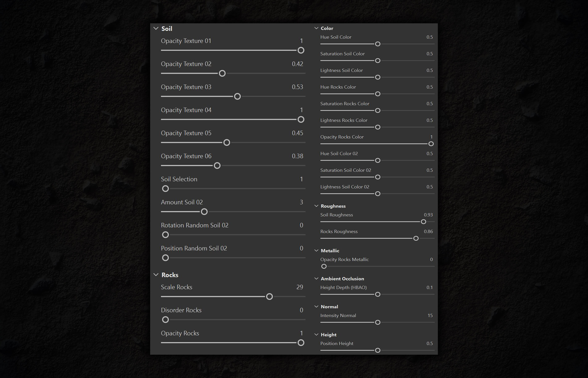
Task: Click the Scale Rocks value 29
Action: [300, 287]
